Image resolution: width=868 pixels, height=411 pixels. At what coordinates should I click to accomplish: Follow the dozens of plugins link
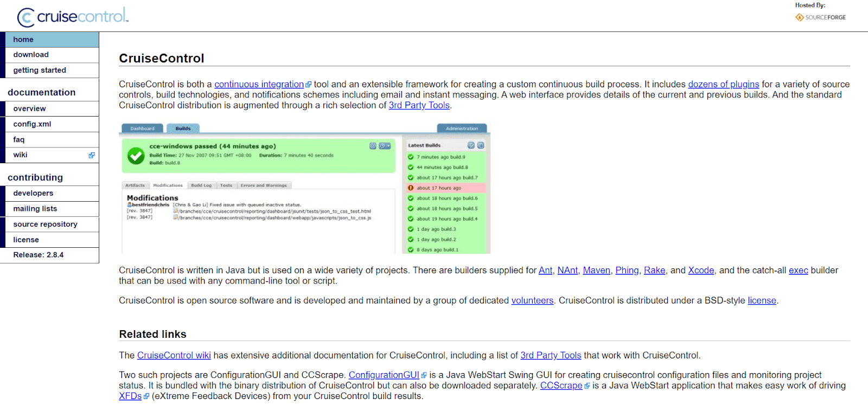[723, 85]
